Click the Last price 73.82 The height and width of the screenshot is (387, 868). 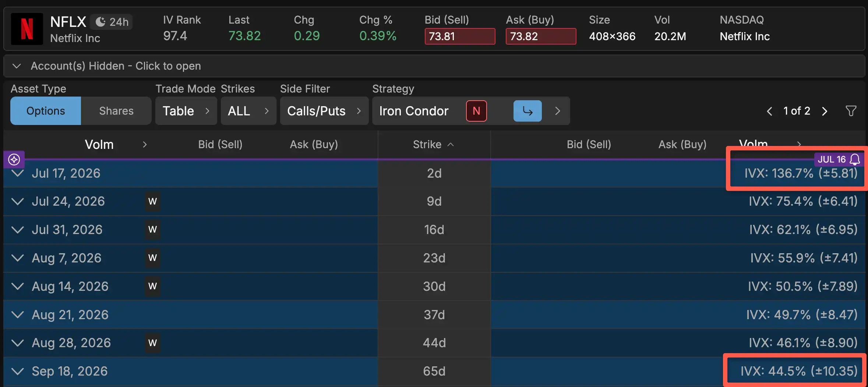[244, 36]
